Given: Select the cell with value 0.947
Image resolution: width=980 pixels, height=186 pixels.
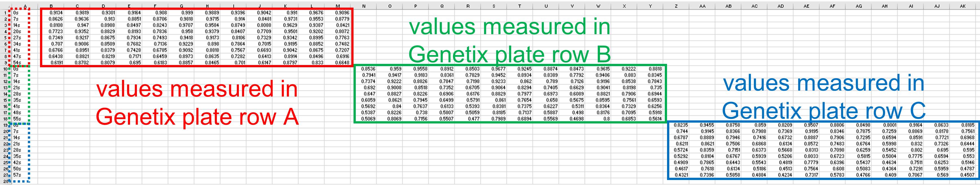Looking at the screenshot, I should (77, 25).
